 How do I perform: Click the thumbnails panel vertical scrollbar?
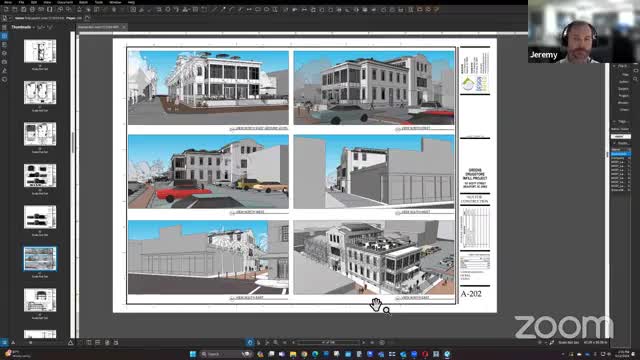tap(73, 143)
